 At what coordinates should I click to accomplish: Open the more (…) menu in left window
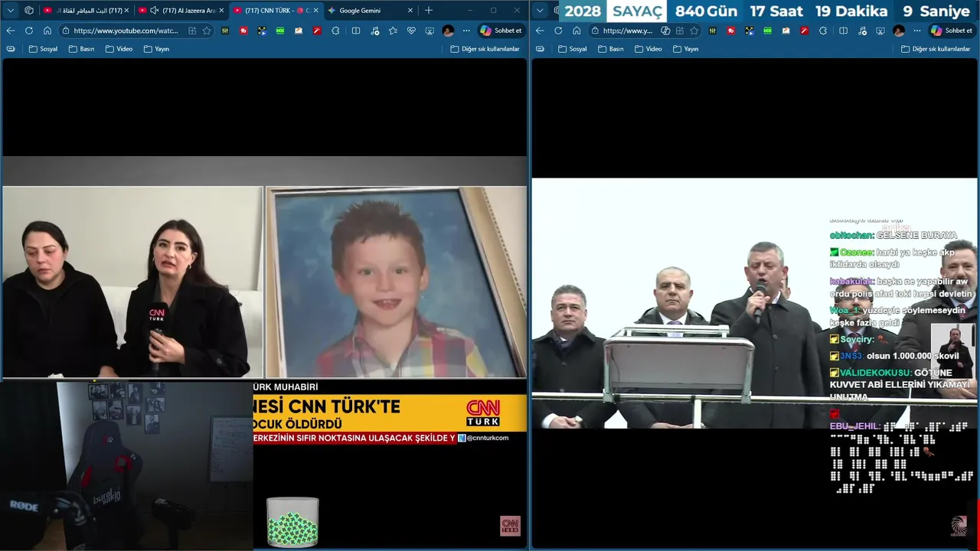click(466, 31)
